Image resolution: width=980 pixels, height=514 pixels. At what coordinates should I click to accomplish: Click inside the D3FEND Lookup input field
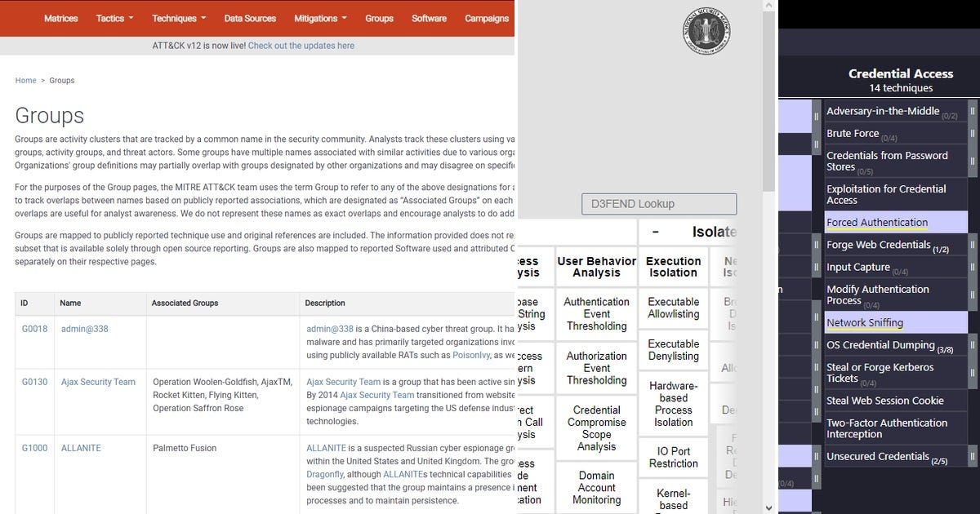[x=658, y=203]
